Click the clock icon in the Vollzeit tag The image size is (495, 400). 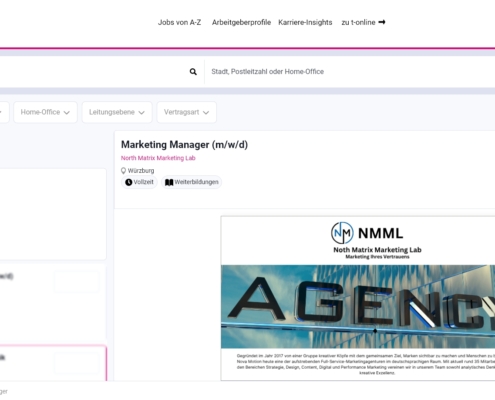pyautogui.click(x=129, y=182)
